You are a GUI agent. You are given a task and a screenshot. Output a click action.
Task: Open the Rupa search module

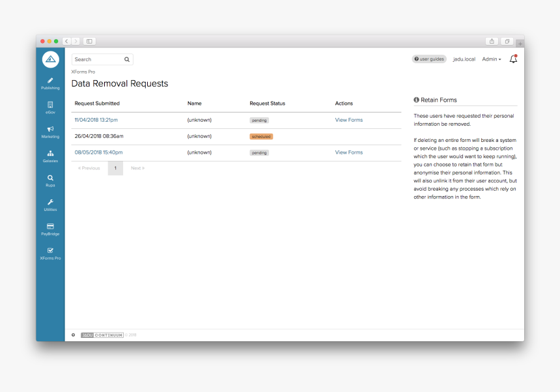[50, 179]
